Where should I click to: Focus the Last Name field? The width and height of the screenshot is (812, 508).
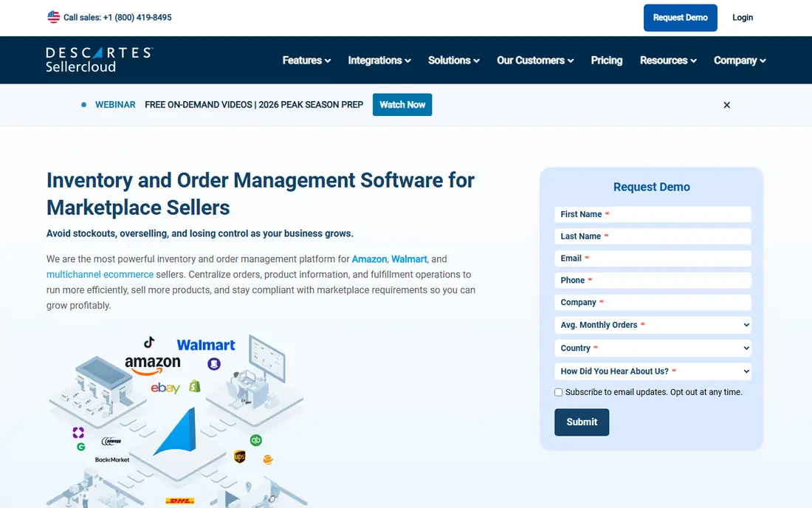[653, 236]
